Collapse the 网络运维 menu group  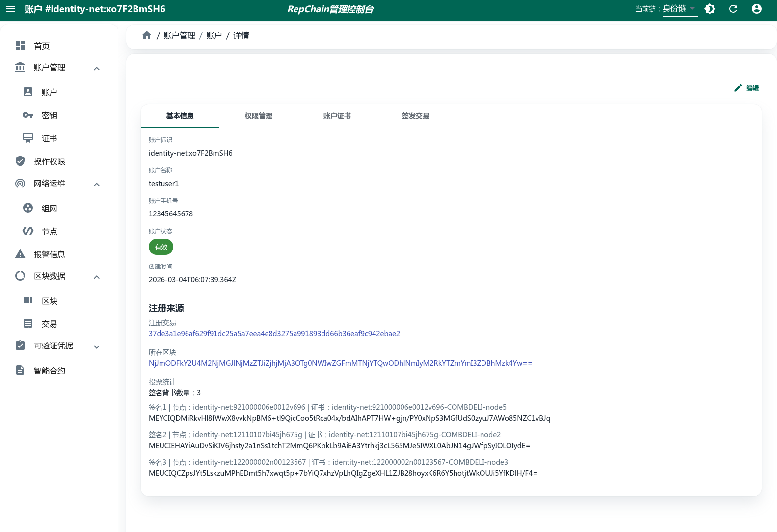[97, 185]
